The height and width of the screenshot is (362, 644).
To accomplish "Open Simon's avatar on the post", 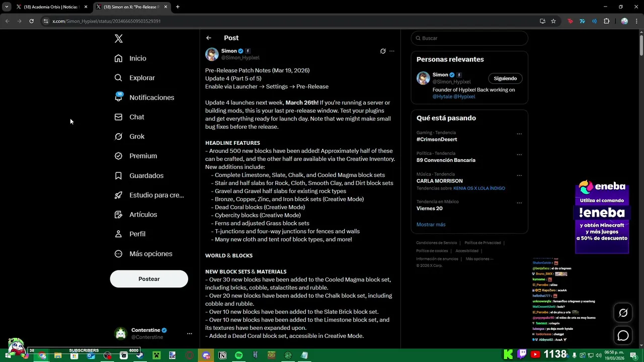I will [212, 54].
